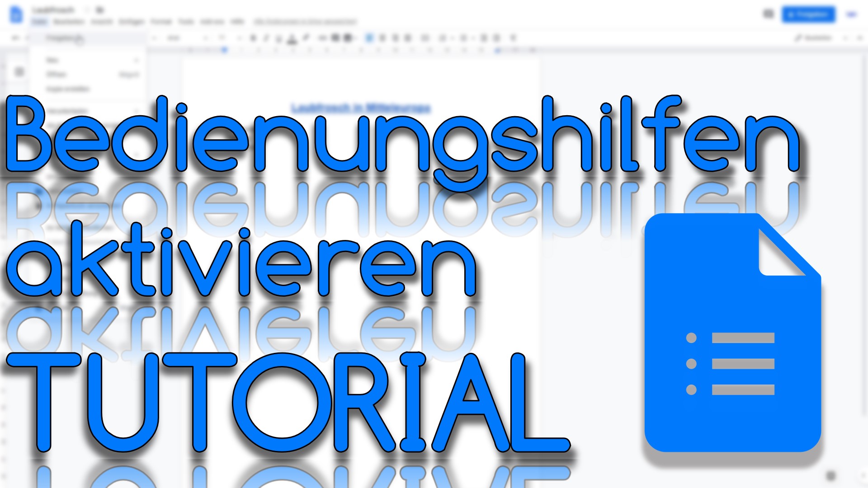The image size is (868, 488).
Task: Click the blue Freigeben share button
Action: click(808, 14)
